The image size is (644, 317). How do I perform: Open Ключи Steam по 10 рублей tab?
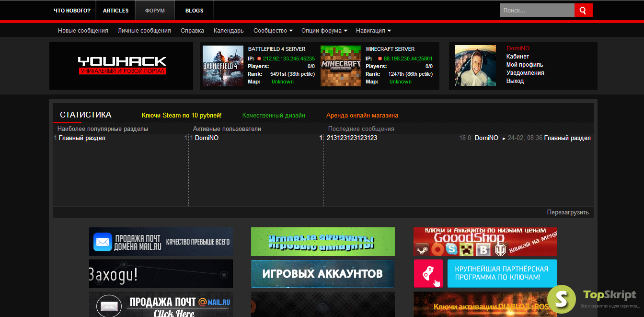(182, 116)
